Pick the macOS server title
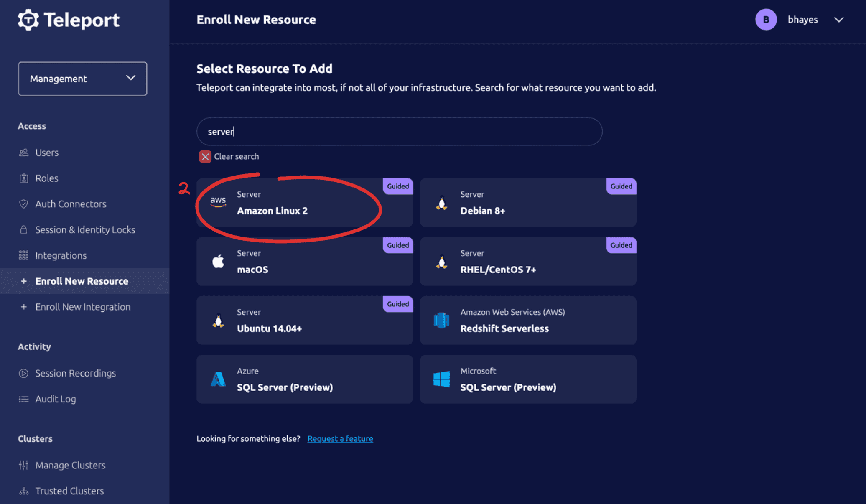Viewport: 866px width, 504px height. point(253,270)
